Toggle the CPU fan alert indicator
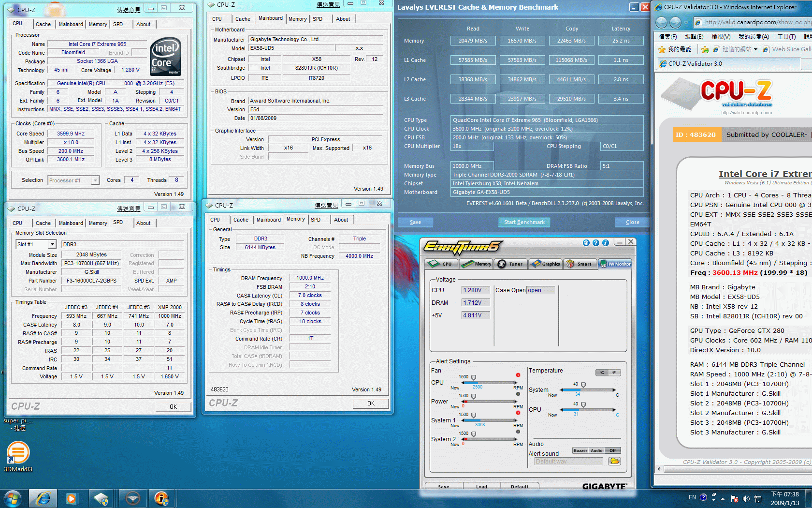The height and width of the screenshot is (508, 812). 518,375
